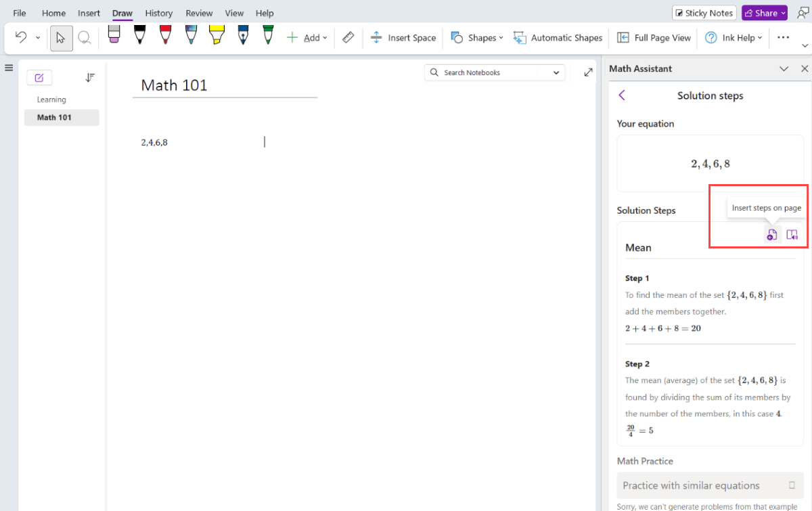Click the Math 101 page title
Viewport: 812px width, 511px height.
point(174,85)
